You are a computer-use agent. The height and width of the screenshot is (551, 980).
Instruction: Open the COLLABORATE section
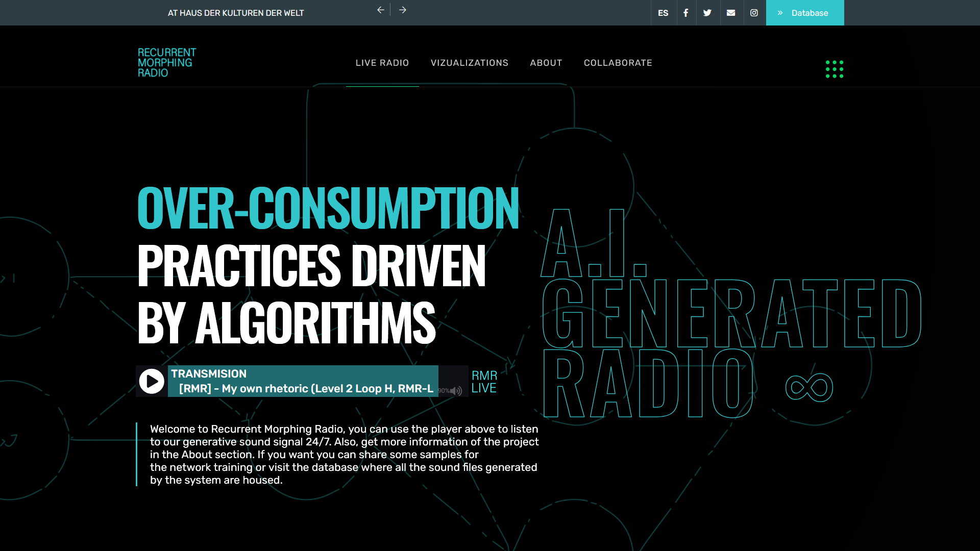pos(618,63)
